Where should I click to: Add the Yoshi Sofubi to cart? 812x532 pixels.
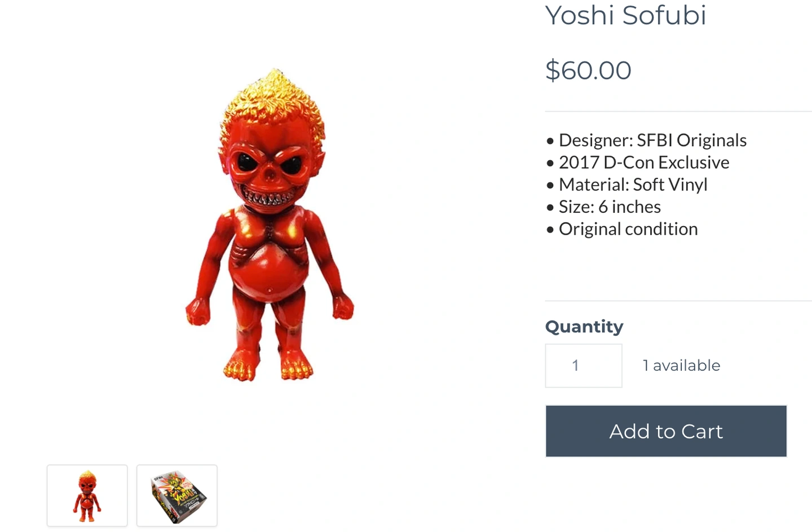pos(666,431)
